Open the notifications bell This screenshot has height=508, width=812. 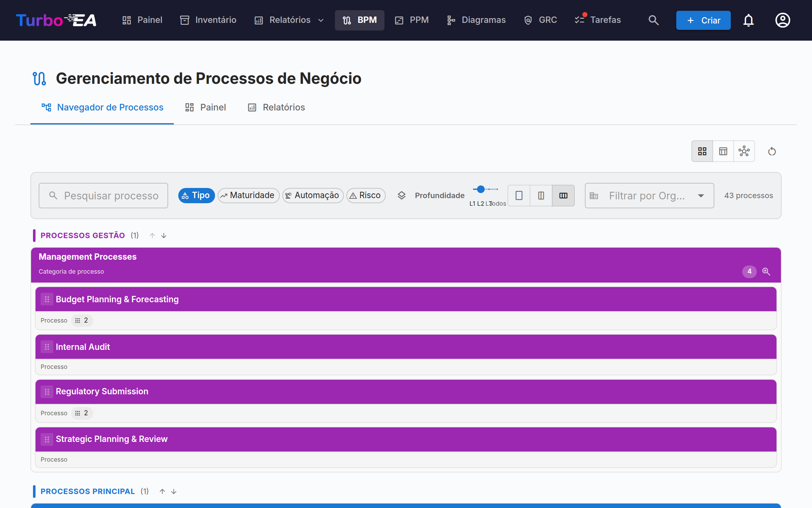coord(749,20)
